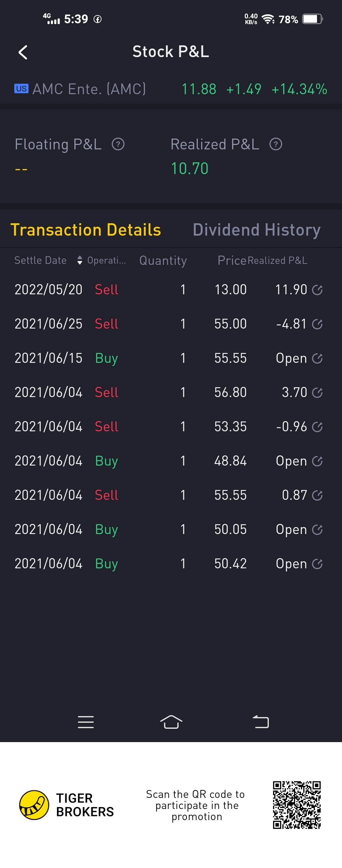Tap the back arrow icon
The image size is (342, 868).
pos(23,53)
